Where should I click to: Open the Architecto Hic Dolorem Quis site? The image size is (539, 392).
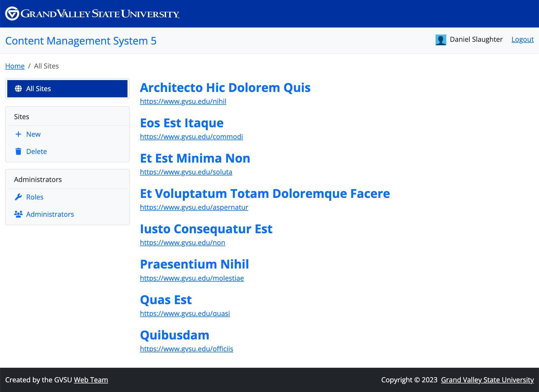click(225, 87)
